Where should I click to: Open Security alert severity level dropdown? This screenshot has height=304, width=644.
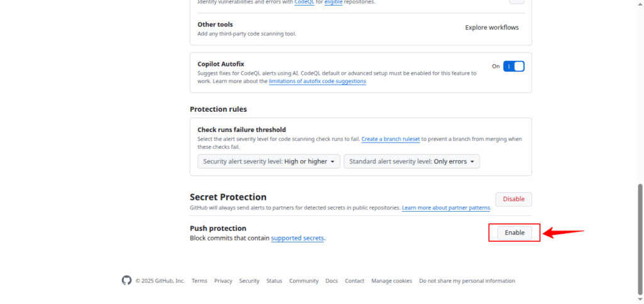(x=269, y=161)
